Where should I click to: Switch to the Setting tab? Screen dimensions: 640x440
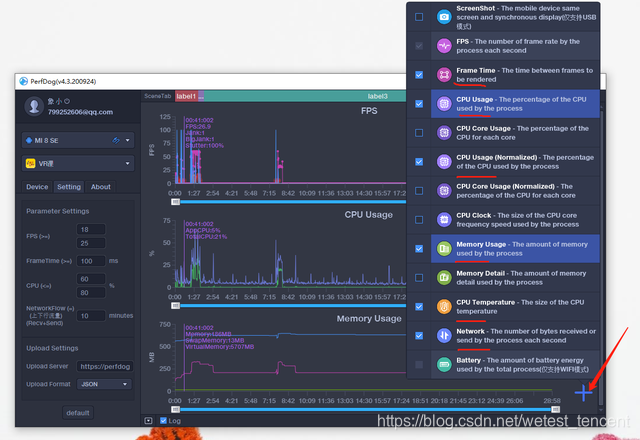69,187
